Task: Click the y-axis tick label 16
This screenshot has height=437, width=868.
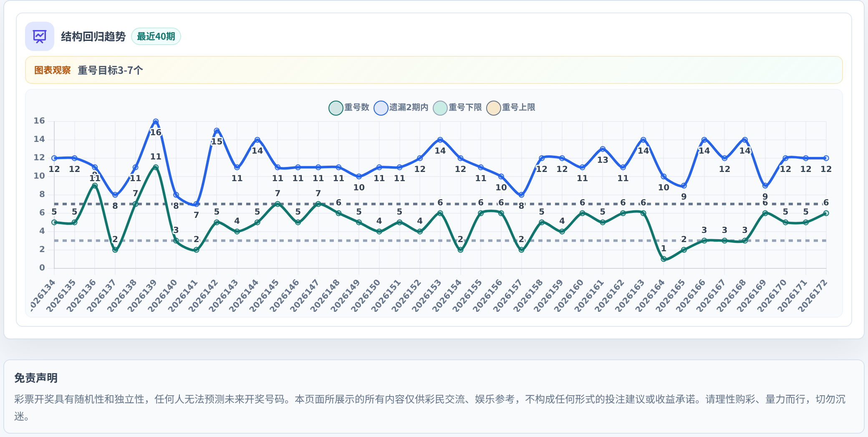Action: [39, 121]
